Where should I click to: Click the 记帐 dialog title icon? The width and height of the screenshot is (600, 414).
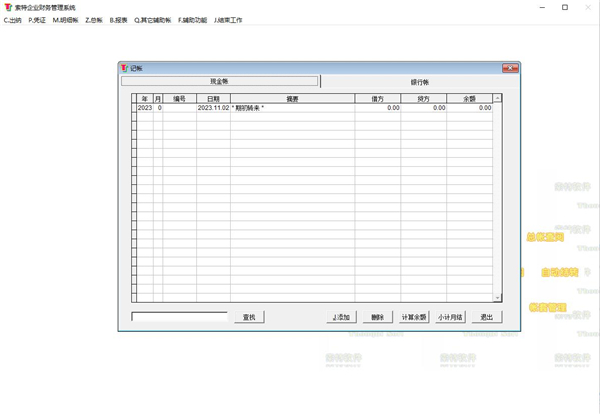124,68
